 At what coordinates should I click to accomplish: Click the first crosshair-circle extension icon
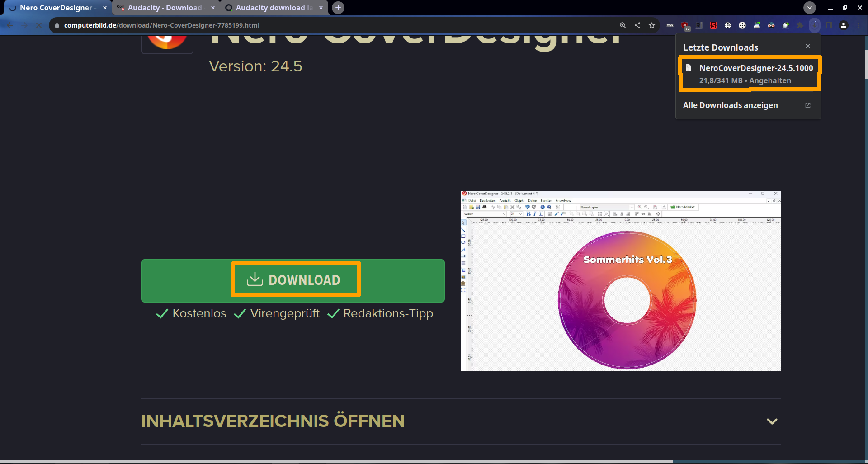click(728, 25)
